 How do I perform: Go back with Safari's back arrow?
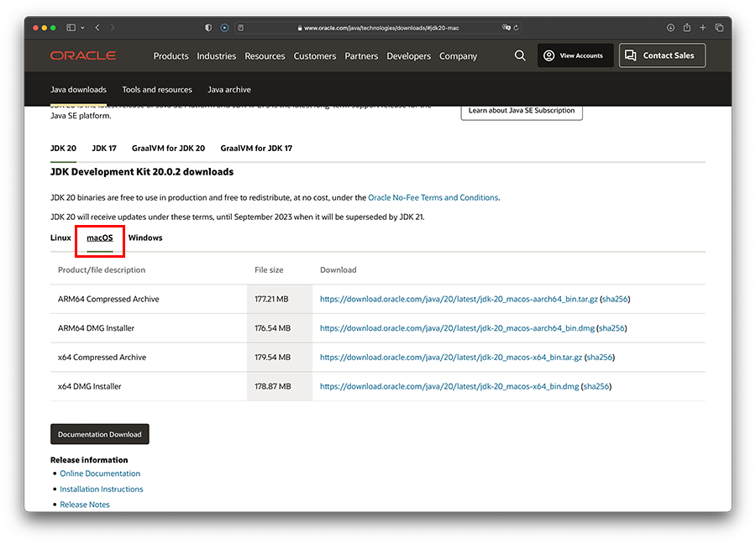coord(97,28)
